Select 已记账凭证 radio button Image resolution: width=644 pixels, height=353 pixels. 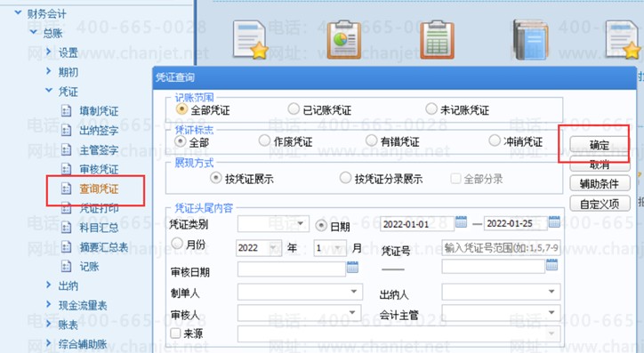click(x=294, y=108)
